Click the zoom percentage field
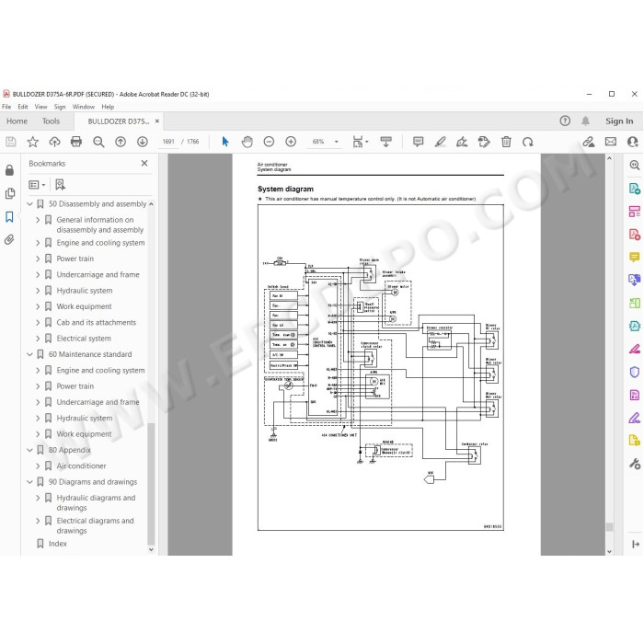This screenshot has width=644, height=644. pyautogui.click(x=318, y=142)
